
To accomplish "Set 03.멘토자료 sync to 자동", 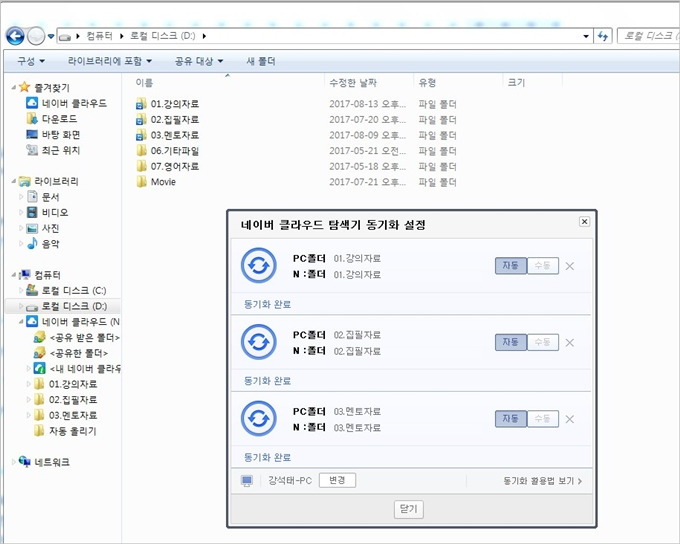I will tap(511, 419).
